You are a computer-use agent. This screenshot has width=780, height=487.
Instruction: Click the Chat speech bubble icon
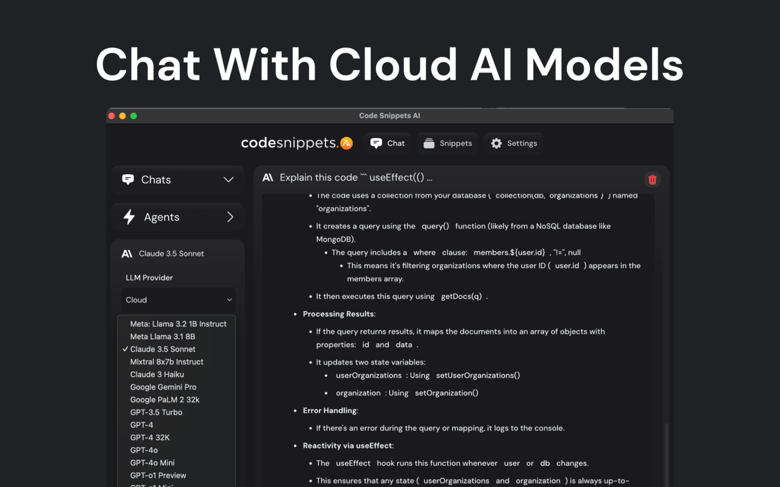(376, 143)
